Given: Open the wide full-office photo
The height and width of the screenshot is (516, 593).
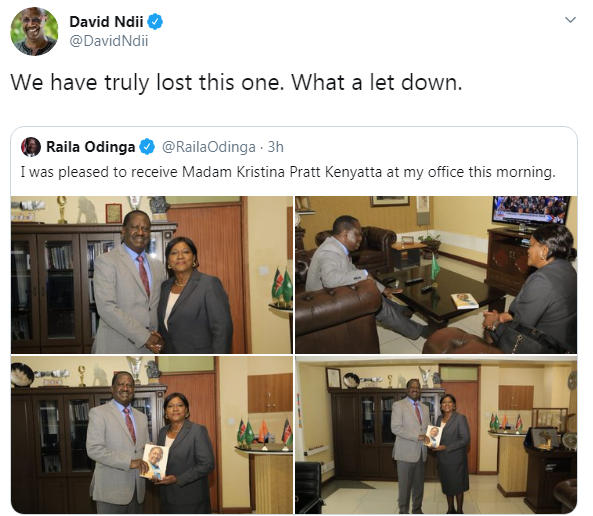Looking at the screenshot, I should 436,435.
